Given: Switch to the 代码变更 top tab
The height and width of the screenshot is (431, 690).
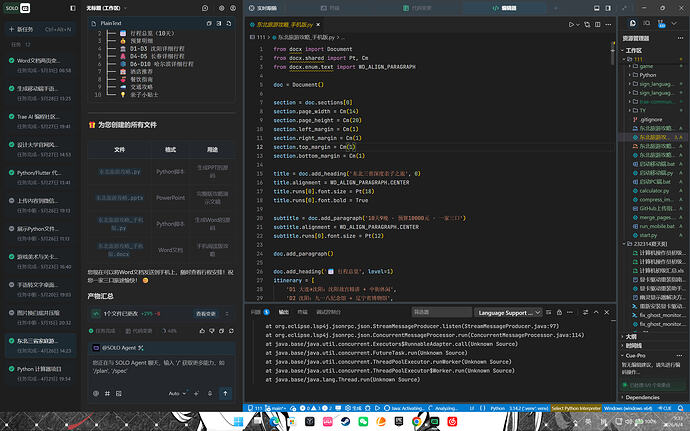Looking at the screenshot, I should 417,8.
